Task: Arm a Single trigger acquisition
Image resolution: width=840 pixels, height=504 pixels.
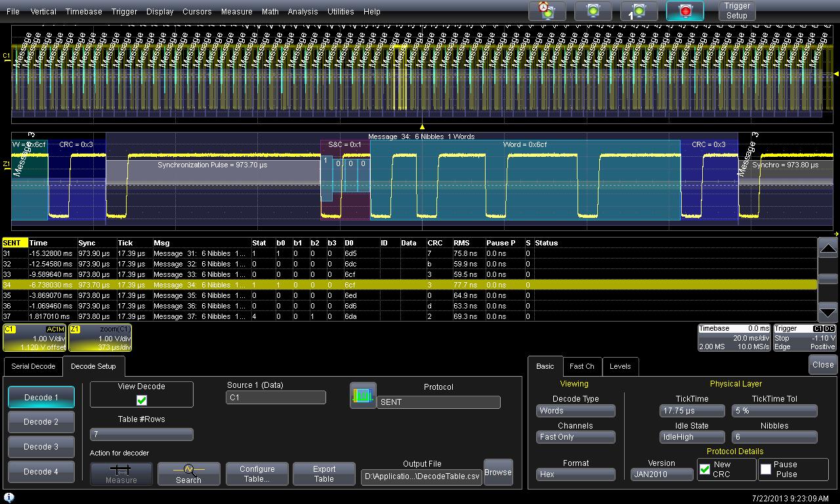Action: point(639,11)
